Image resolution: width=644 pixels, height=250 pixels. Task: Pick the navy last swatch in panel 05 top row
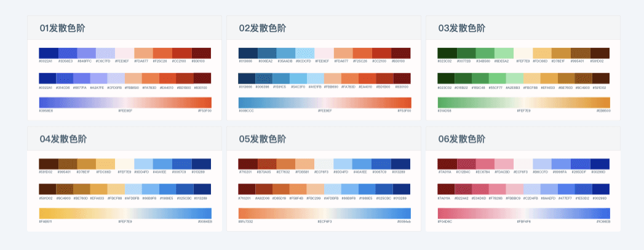(x=400, y=164)
